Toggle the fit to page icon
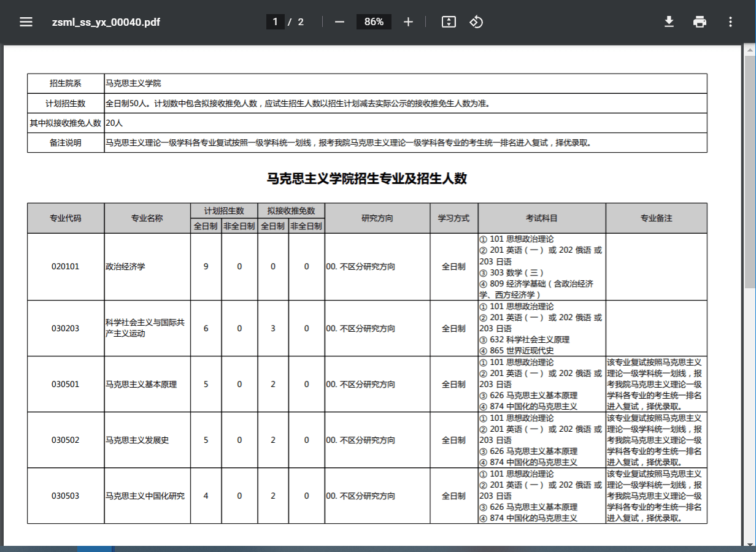This screenshot has height=552, width=756. click(x=449, y=22)
